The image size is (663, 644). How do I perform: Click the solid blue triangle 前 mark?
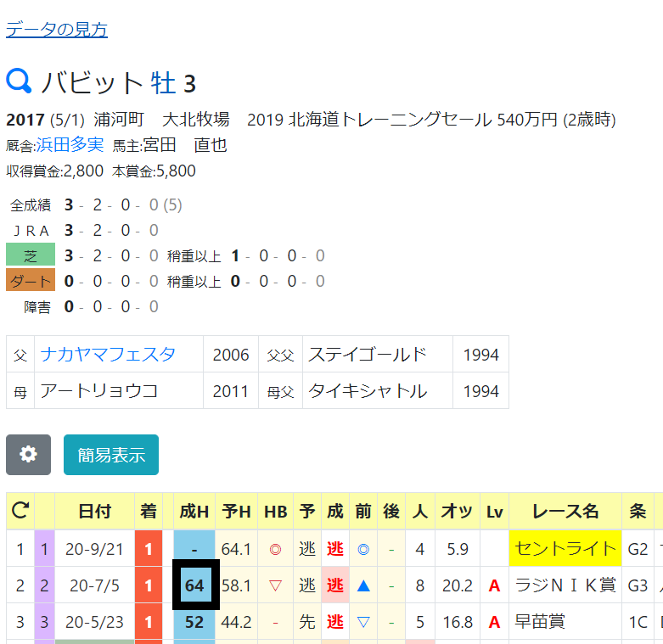click(363, 585)
